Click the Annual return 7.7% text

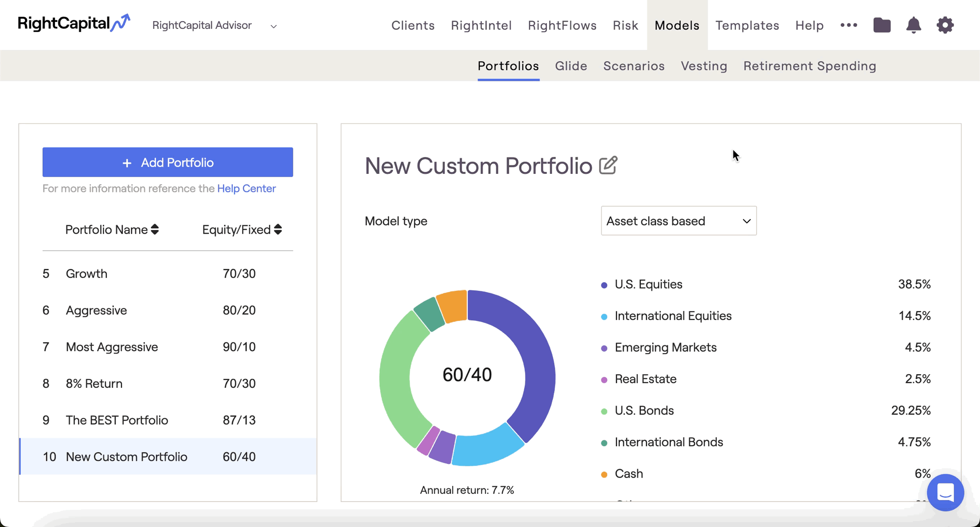point(467,490)
